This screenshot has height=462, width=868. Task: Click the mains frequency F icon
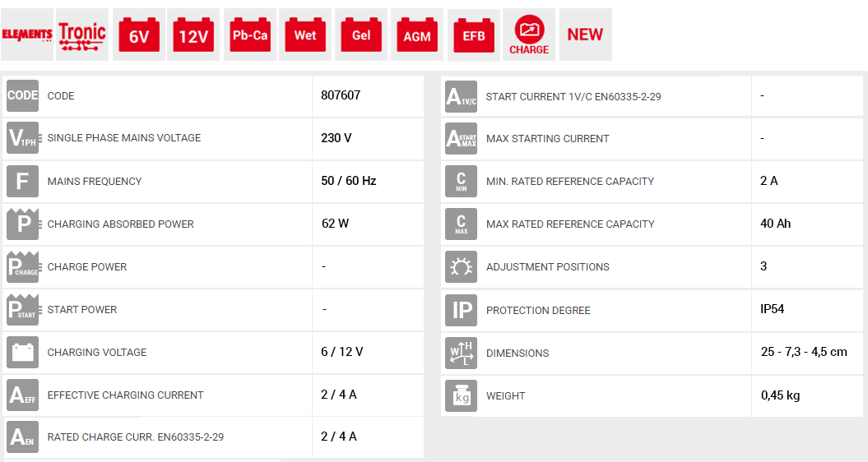coord(22,181)
